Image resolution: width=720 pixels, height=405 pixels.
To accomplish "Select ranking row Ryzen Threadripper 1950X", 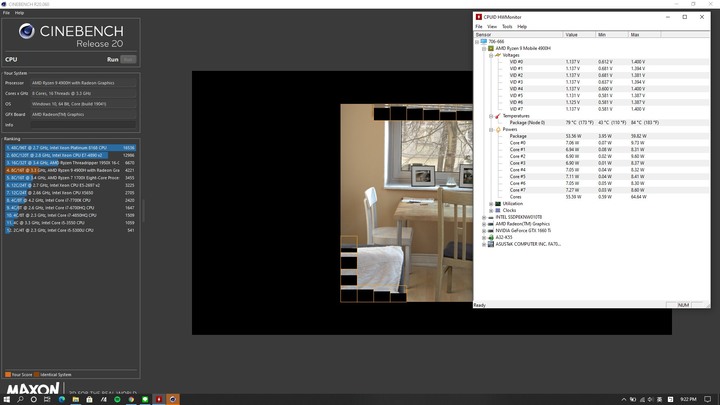I will [x=70, y=163].
